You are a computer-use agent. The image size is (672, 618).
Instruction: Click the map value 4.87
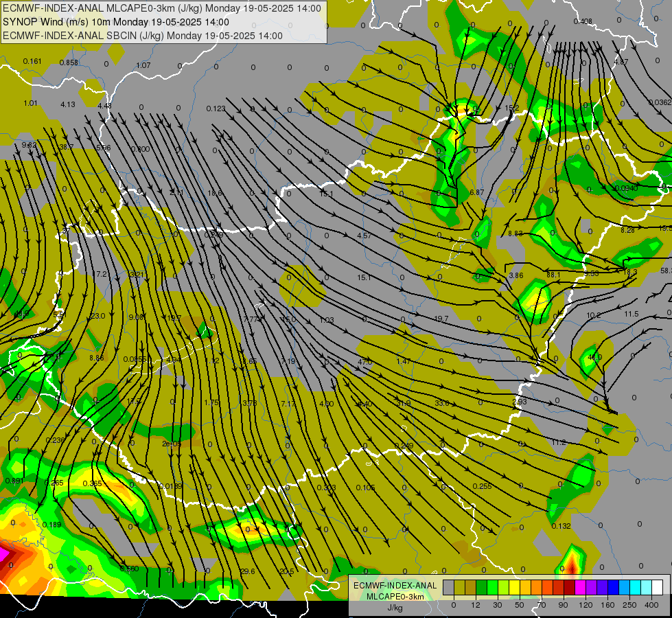[x=621, y=62]
